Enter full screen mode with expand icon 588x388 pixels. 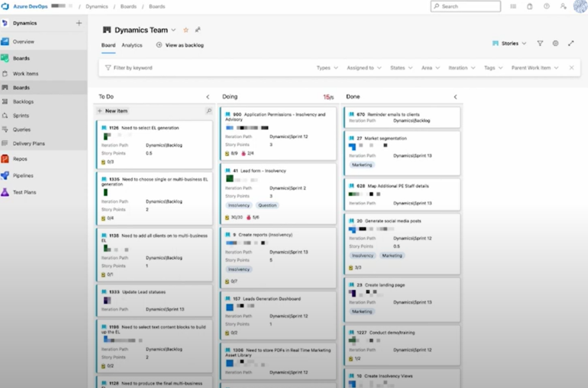[571, 43]
